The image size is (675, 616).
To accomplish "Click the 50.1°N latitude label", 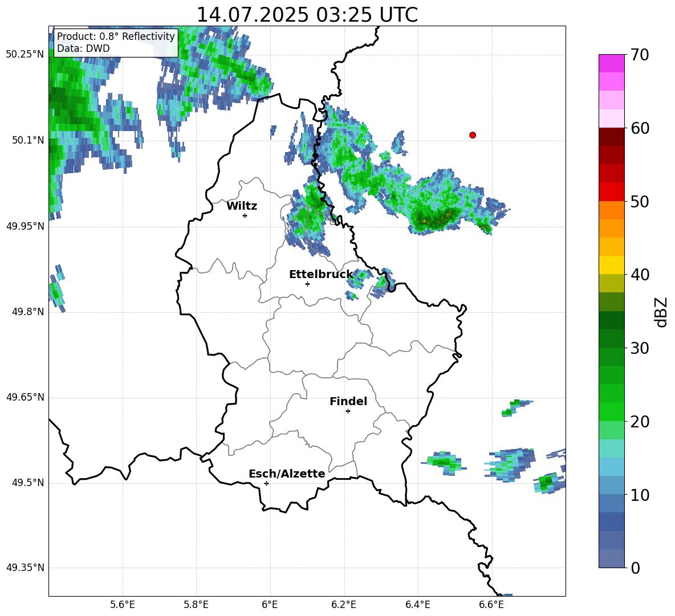I will tap(28, 140).
